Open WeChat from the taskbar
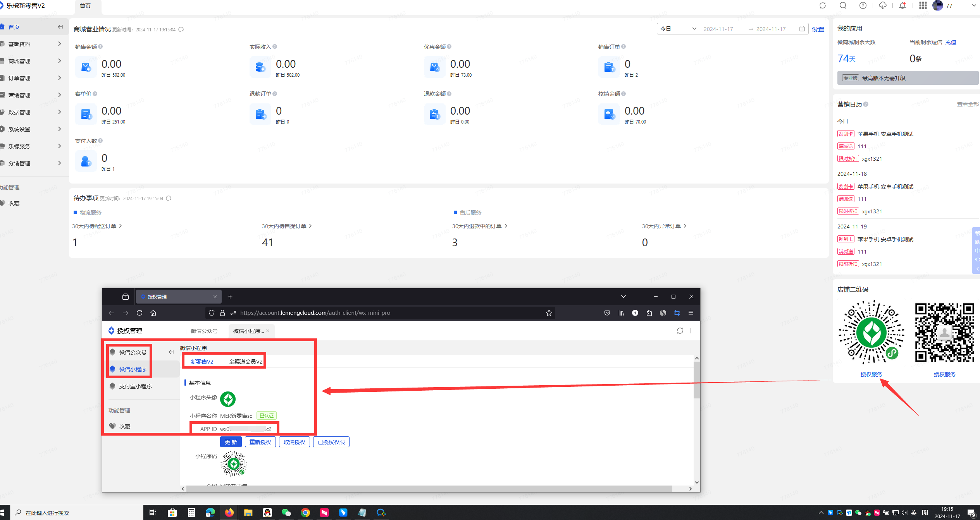 (x=286, y=513)
